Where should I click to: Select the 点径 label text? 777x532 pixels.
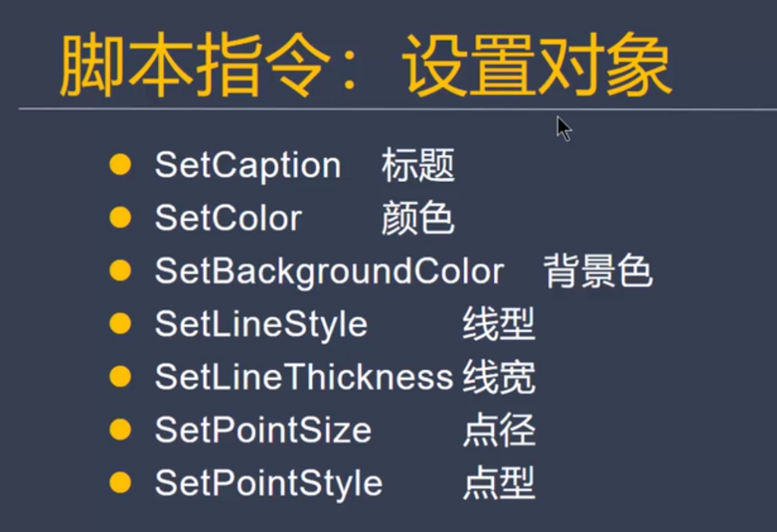coord(499,430)
